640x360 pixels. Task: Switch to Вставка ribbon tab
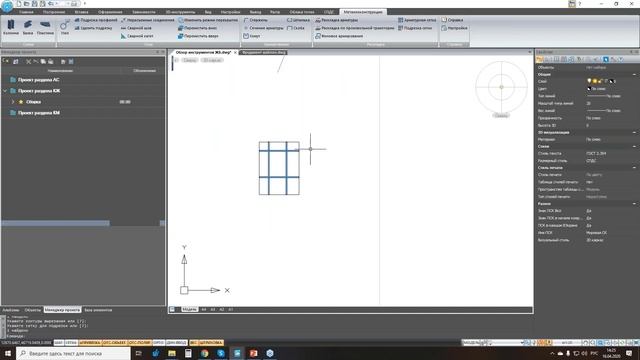pos(82,12)
